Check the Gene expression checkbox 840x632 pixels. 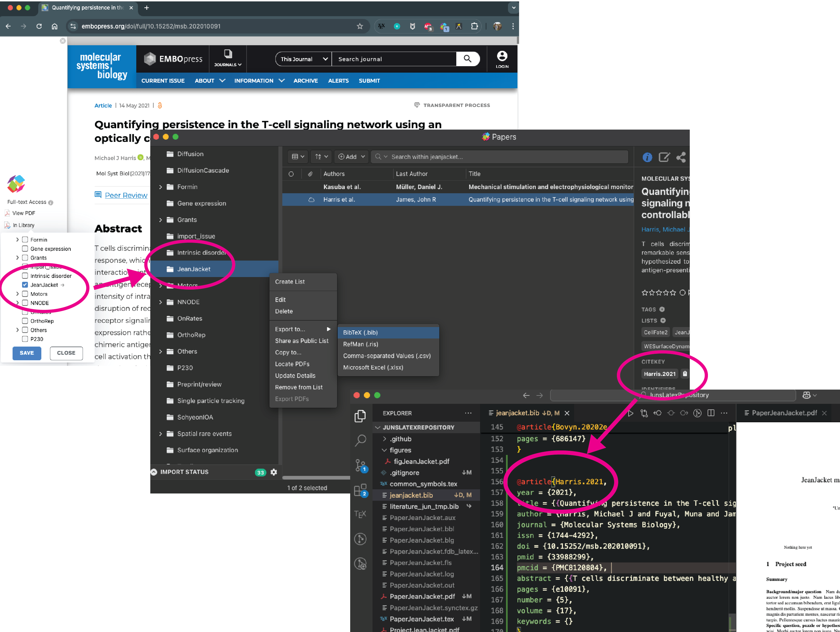(25, 249)
